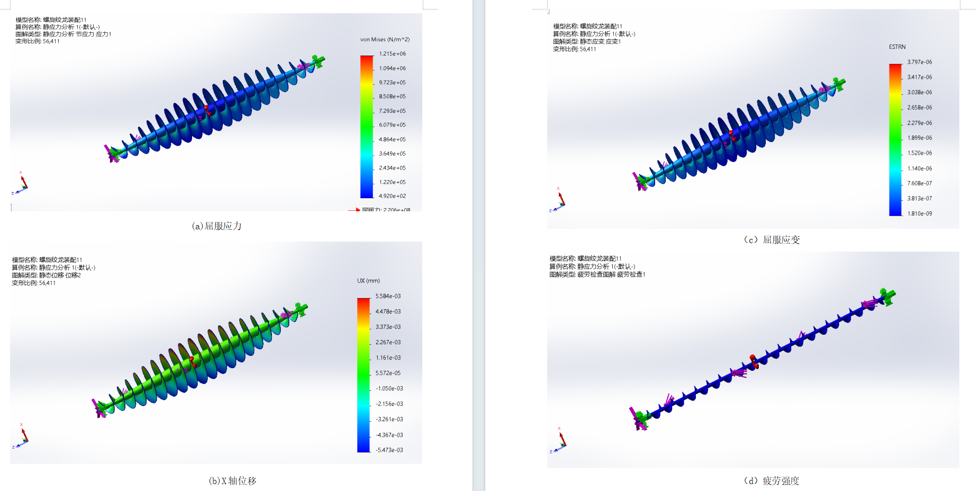
Task: Click the displacement legend value "-1.050e-03"
Action: 389,388
